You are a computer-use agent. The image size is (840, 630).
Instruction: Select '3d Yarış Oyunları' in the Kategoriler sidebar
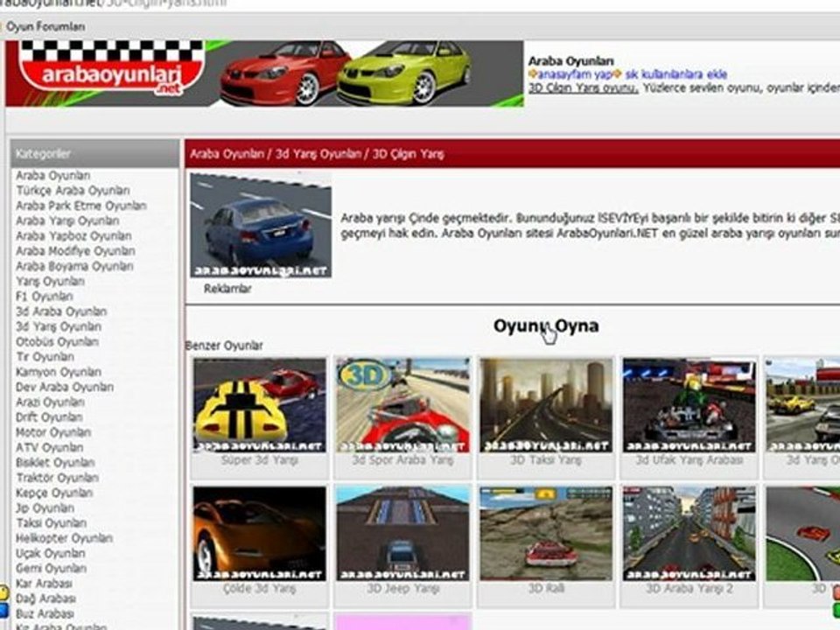coord(59,326)
